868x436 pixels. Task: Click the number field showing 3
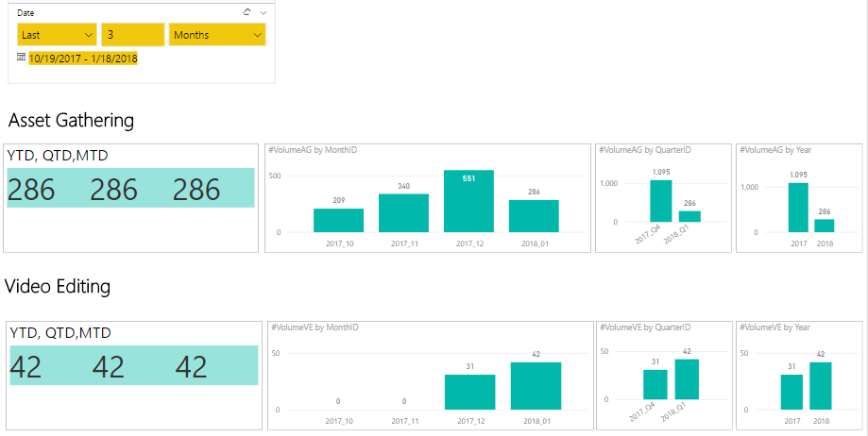[x=133, y=35]
